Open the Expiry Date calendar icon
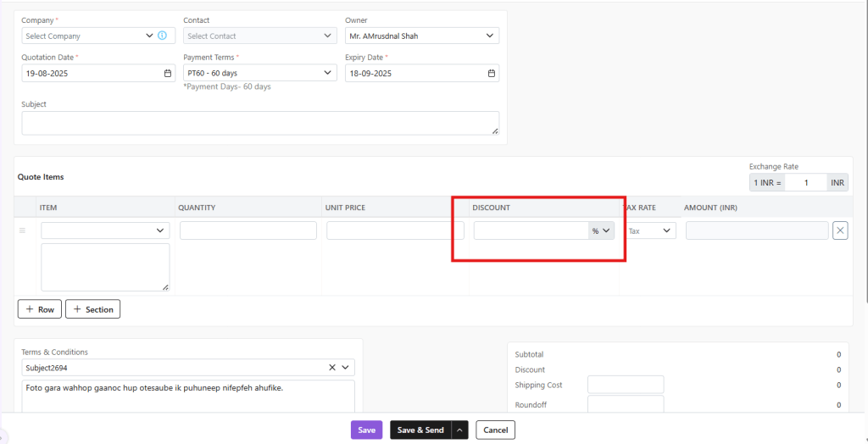The image size is (868, 444). click(492, 74)
